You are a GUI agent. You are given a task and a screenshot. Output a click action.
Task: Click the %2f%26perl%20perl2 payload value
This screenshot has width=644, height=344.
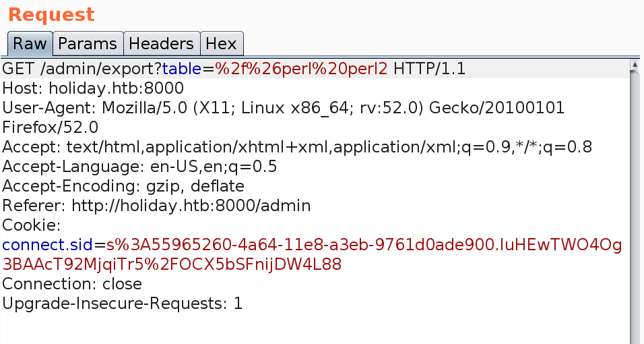click(301, 69)
